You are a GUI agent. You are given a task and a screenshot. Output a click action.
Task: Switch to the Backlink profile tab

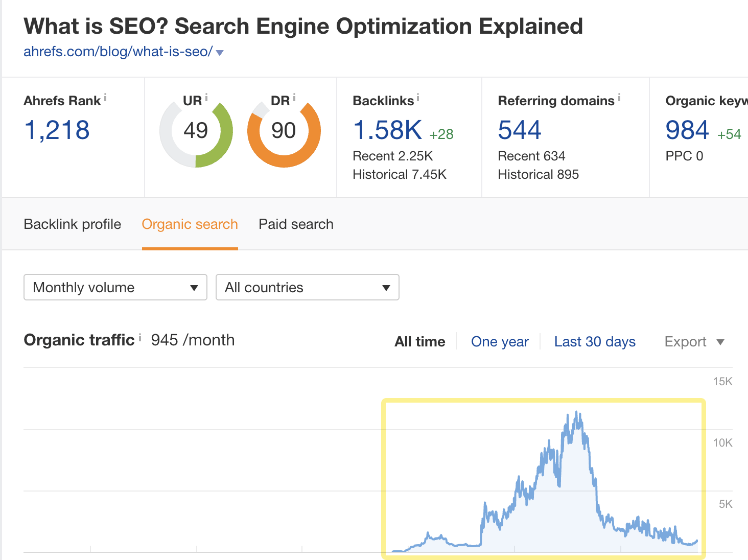pyautogui.click(x=73, y=224)
